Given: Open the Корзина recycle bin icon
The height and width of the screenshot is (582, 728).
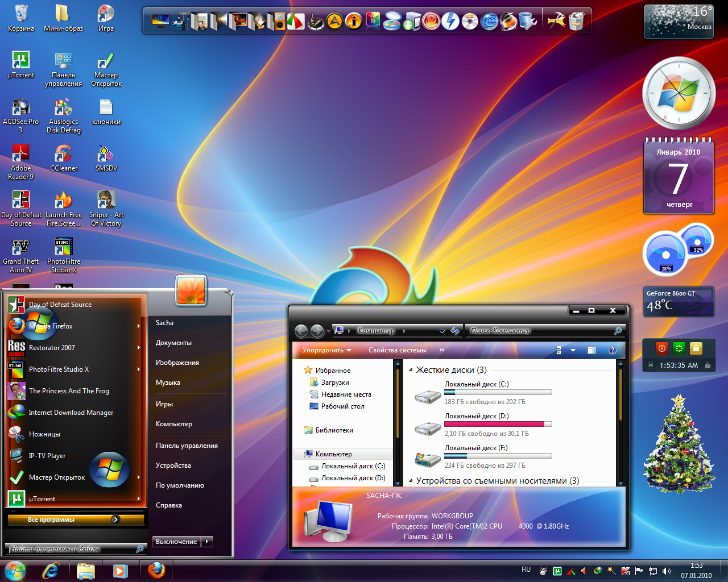Looking at the screenshot, I should [21, 18].
